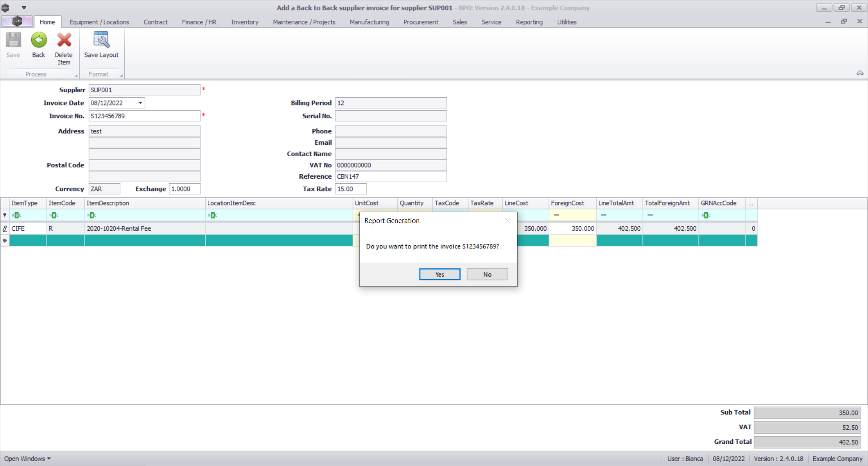
Task: Click the GRNAccCode column filter icon
Action: click(706, 215)
